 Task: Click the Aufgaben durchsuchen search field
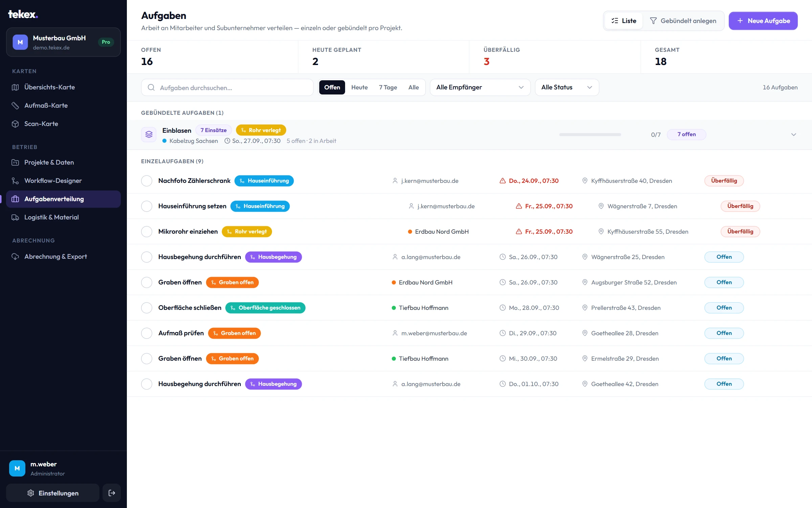pos(227,88)
